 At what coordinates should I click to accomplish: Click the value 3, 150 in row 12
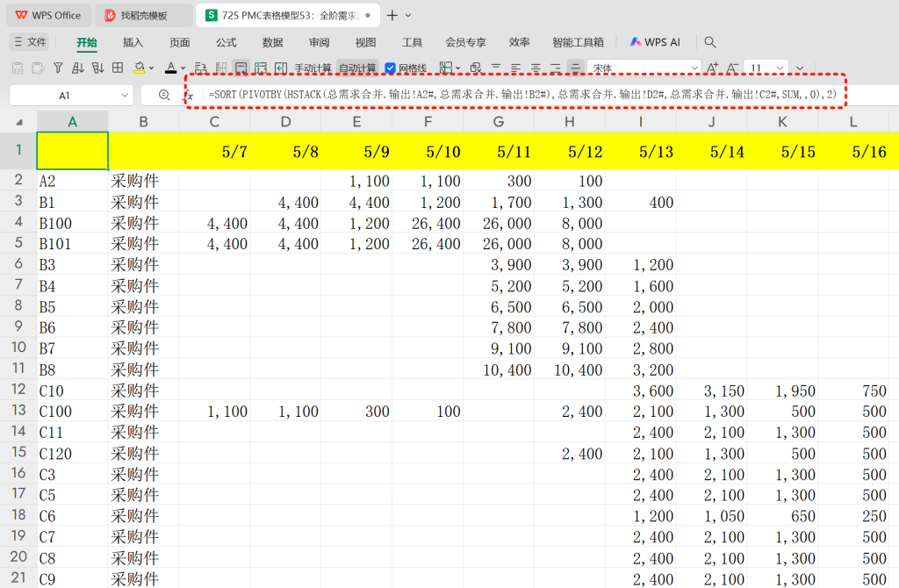(711, 391)
